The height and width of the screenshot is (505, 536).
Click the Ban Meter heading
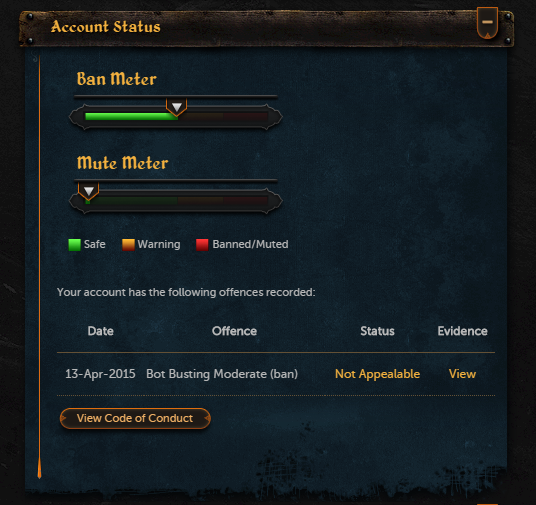(x=117, y=79)
